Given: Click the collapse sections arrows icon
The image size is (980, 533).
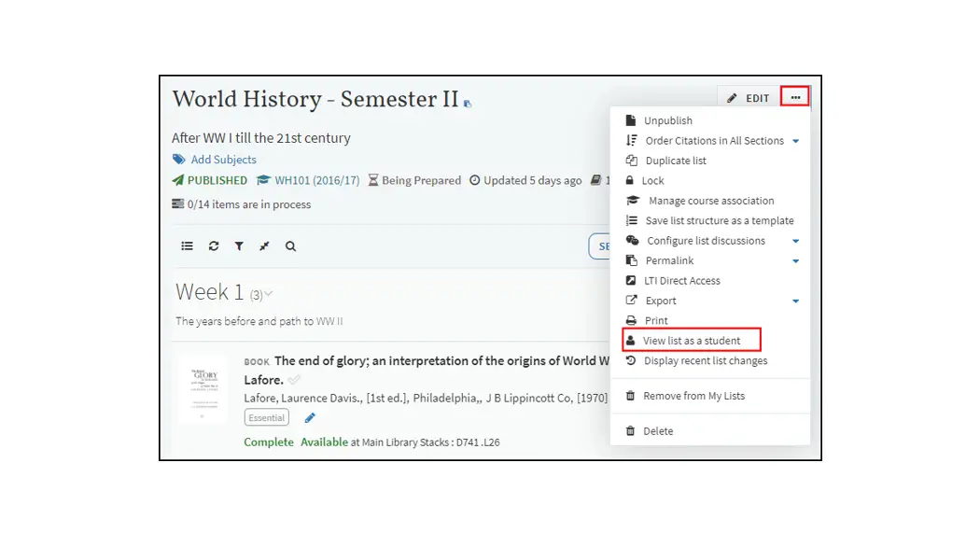Looking at the screenshot, I should coord(264,246).
